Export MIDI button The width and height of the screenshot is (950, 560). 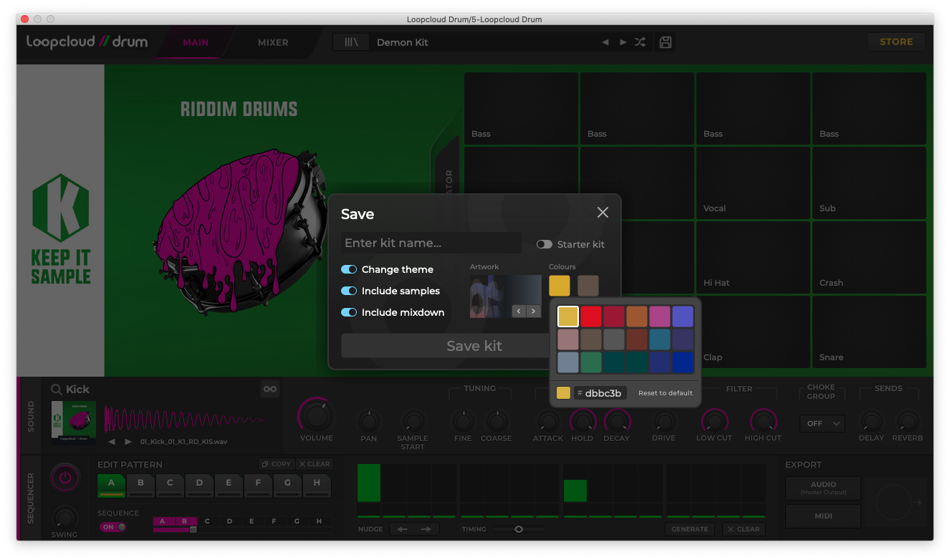(823, 516)
